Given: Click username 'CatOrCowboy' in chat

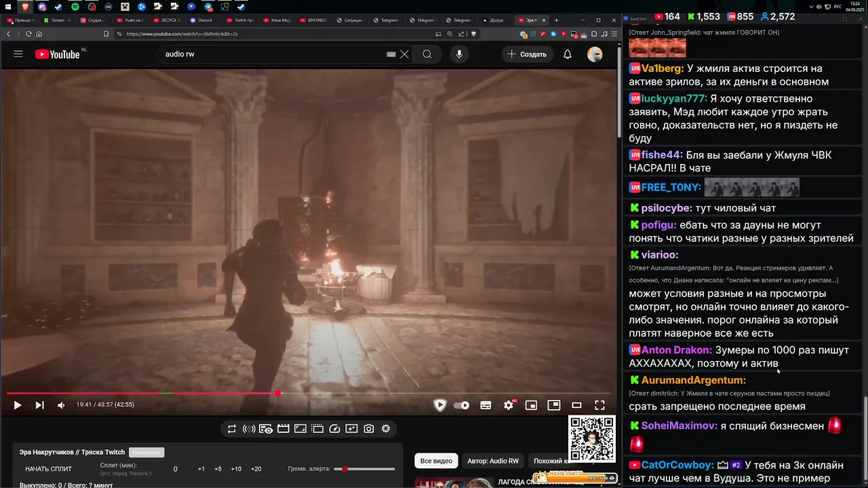Looking at the screenshot, I should [x=677, y=465].
